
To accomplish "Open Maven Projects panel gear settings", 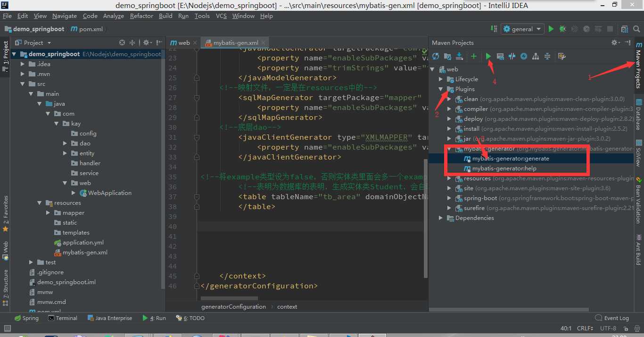I will click(x=616, y=42).
